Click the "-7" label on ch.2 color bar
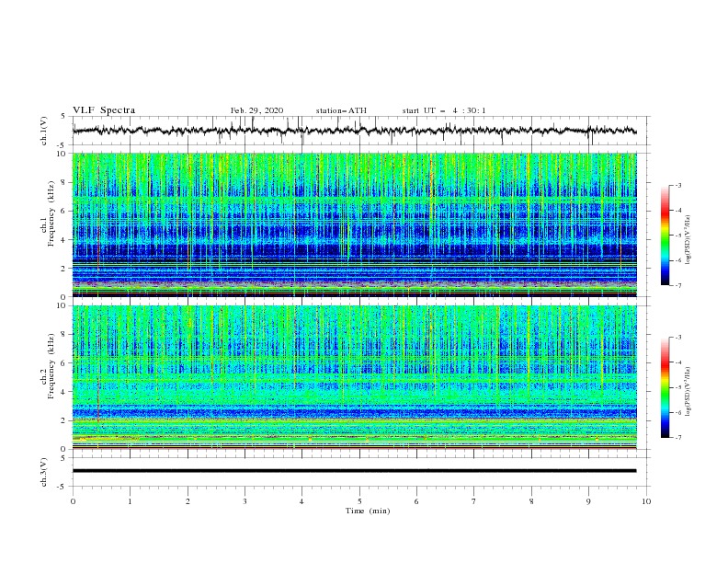Image resolution: width=728 pixels, height=563 pixels. pyautogui.click(x=677, y=438)
